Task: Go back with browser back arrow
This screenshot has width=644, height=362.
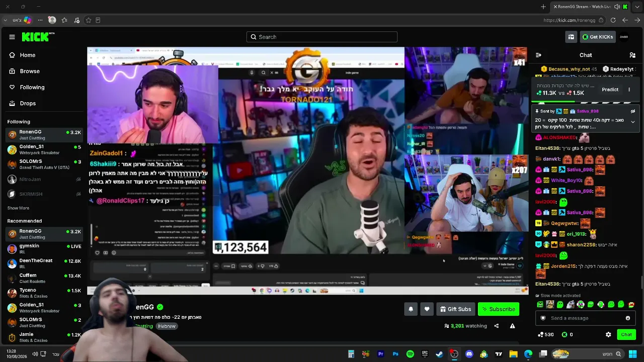Action: click(x=625, y=20)
